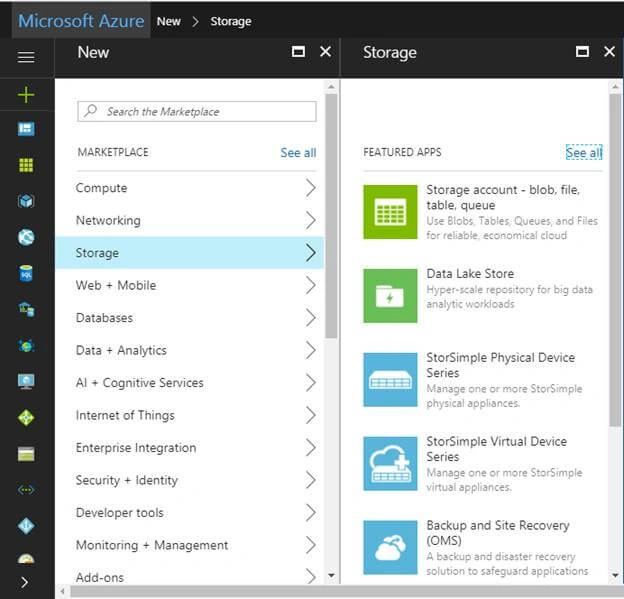The image size is (624, 599).
Task: Open Data Lake Store title link
Action: 470,273
